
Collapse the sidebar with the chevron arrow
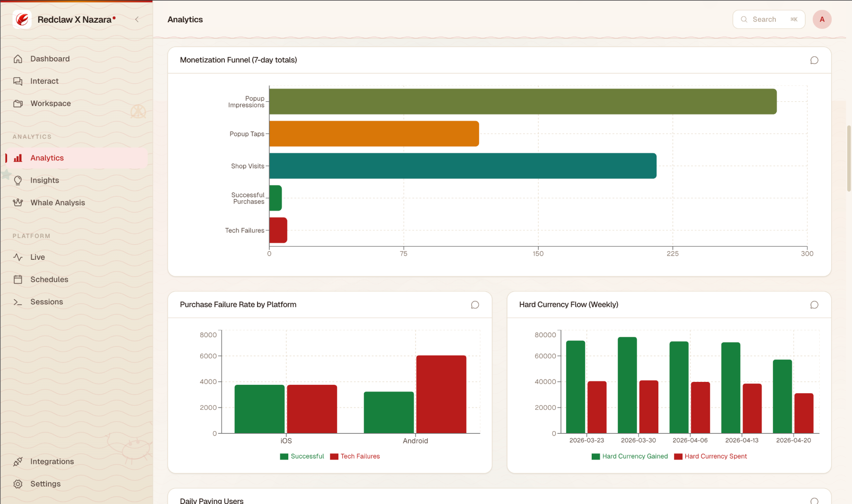click(137, 19)
